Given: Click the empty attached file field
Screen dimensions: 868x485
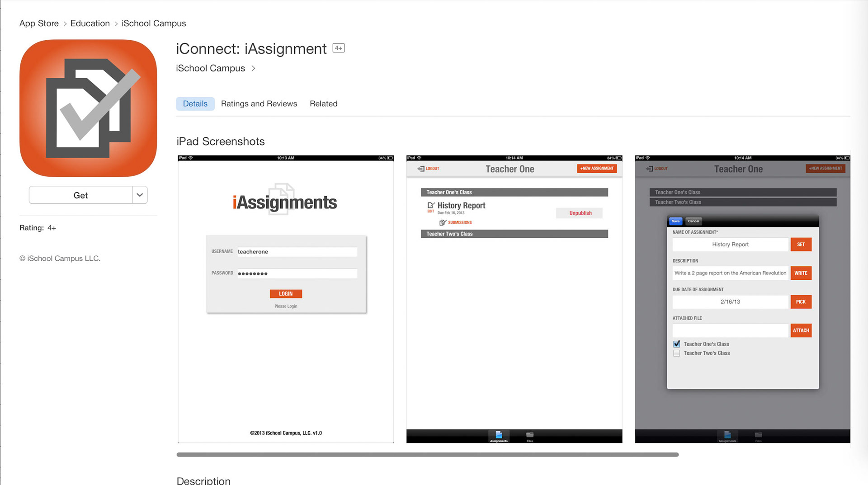Looking at the screenshot, I should pyautogui.click(x=730, y=330).
